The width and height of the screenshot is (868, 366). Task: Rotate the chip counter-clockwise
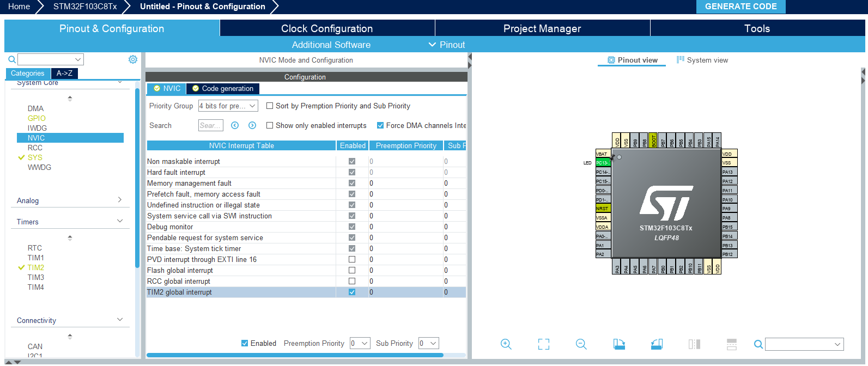coord(657,344)
